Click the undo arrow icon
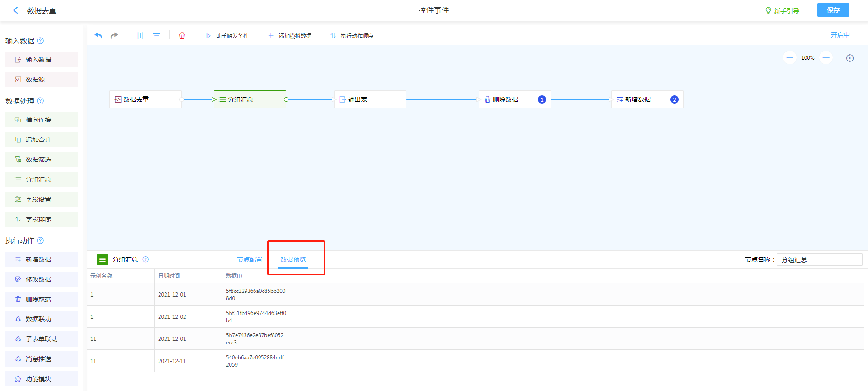The height and width of the screenshot is (391, 868). 98,36
